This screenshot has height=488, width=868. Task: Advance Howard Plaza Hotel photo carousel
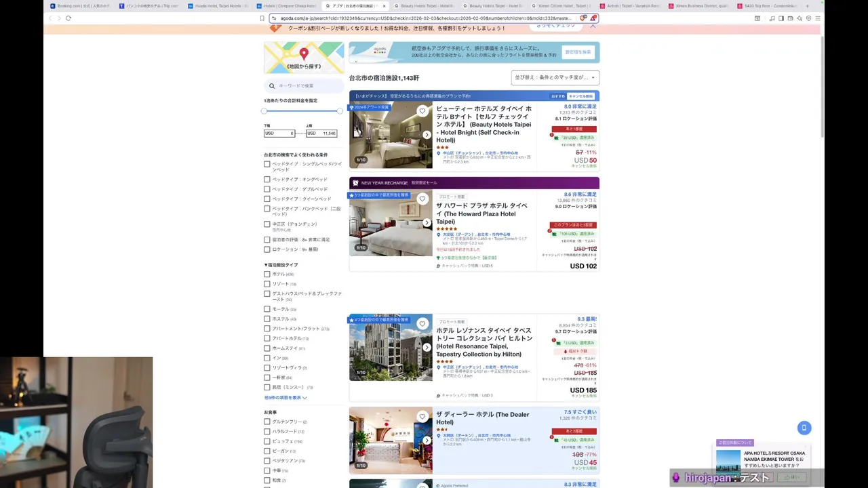pos(427,223)
